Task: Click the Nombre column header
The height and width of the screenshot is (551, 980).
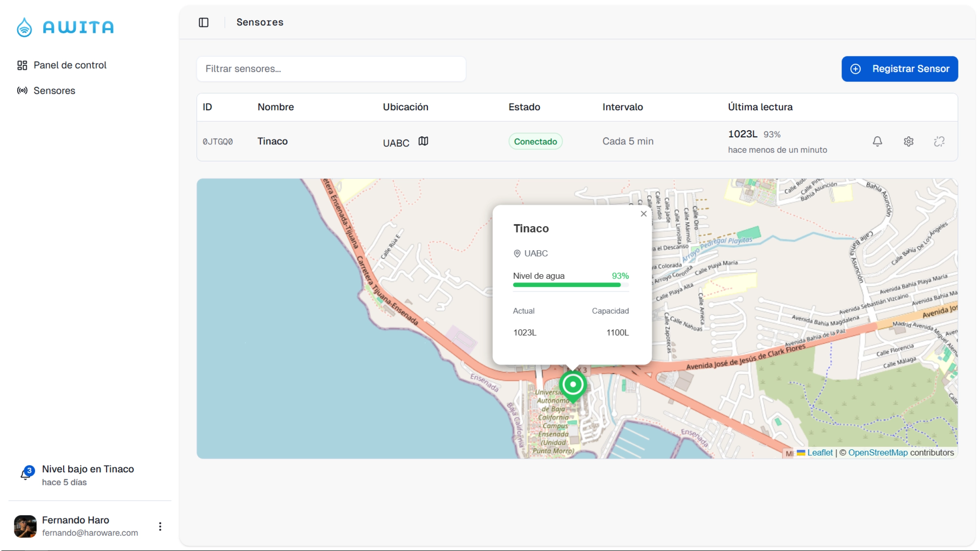Action: (276, 107)
